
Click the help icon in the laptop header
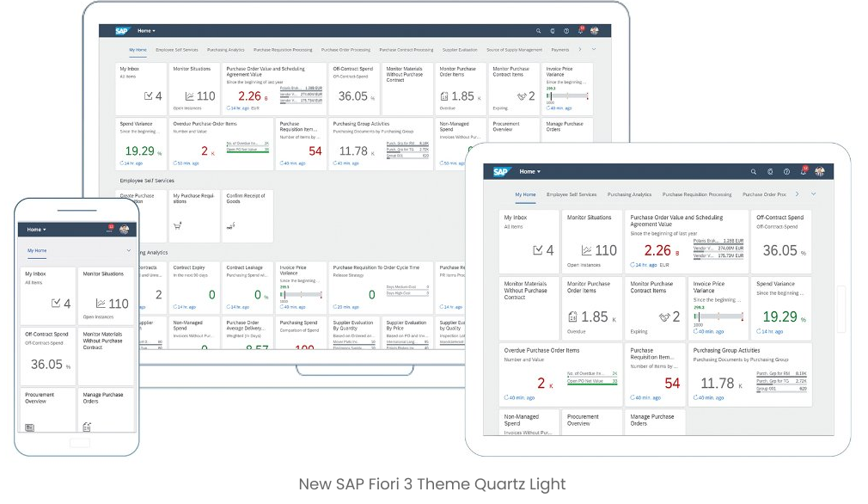pos(566,31)
